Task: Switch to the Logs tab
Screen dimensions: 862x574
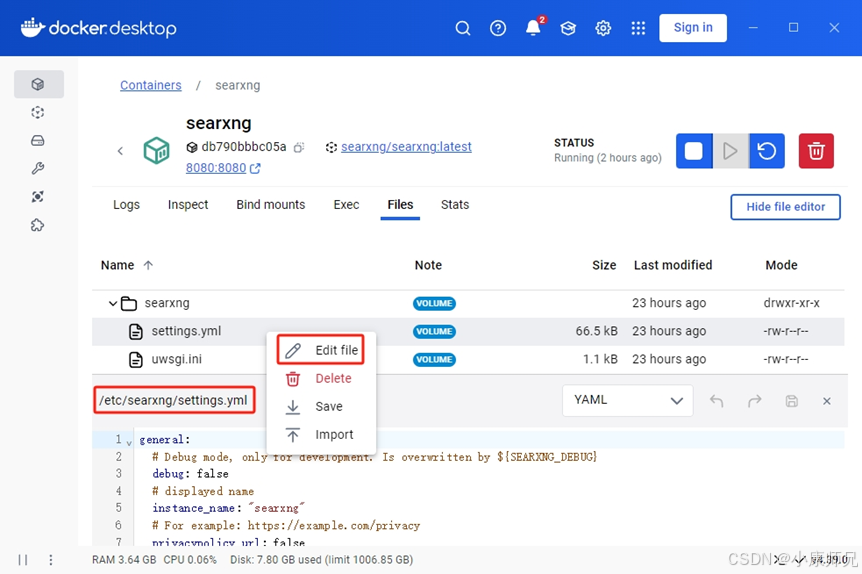Action: click(126, 205)
